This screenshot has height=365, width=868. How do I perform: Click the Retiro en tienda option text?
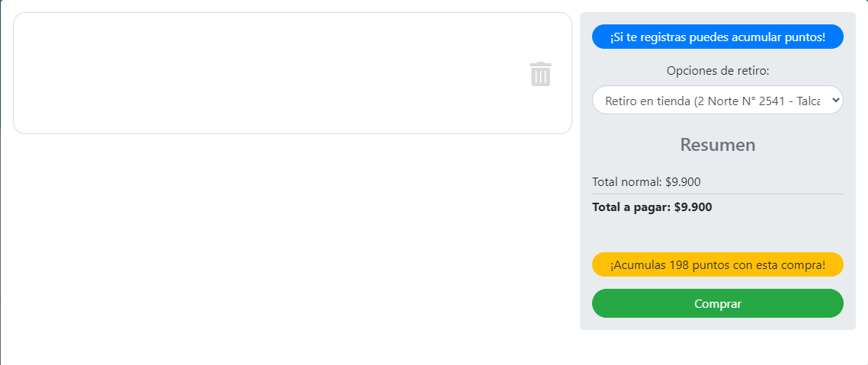[647, 101]
